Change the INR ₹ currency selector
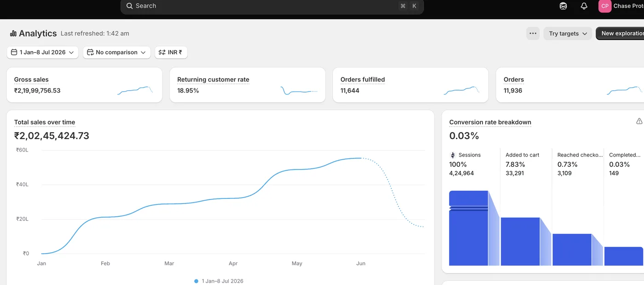The image size is (644, 285). (171, 52)
